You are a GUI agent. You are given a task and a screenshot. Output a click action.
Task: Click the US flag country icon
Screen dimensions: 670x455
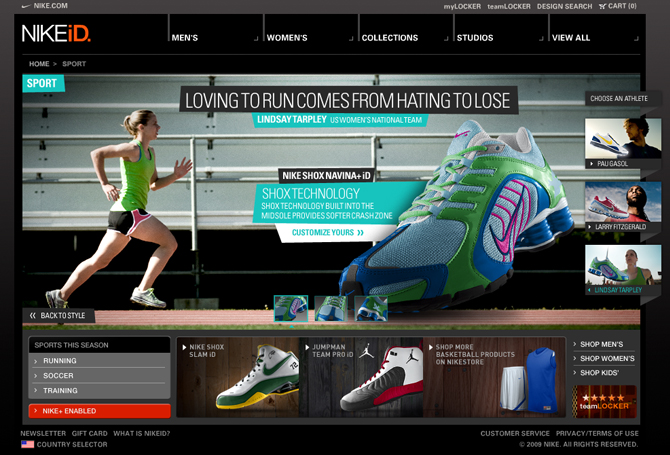pos(27,444)
